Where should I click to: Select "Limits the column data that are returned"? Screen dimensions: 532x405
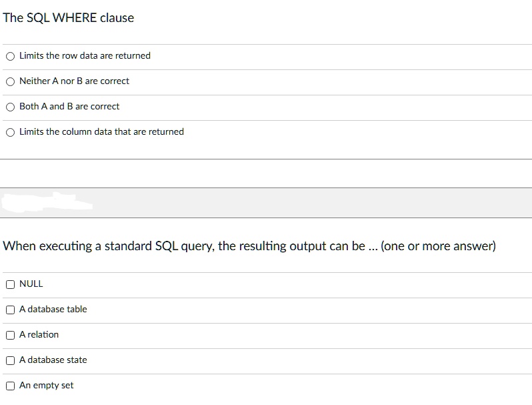(10, 132)
